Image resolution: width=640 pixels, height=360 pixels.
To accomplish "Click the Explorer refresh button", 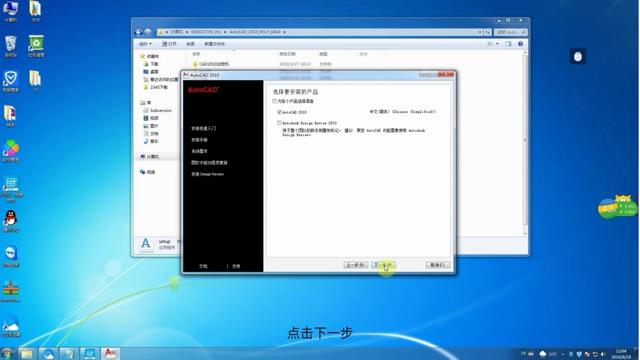I will pos(487,32).
